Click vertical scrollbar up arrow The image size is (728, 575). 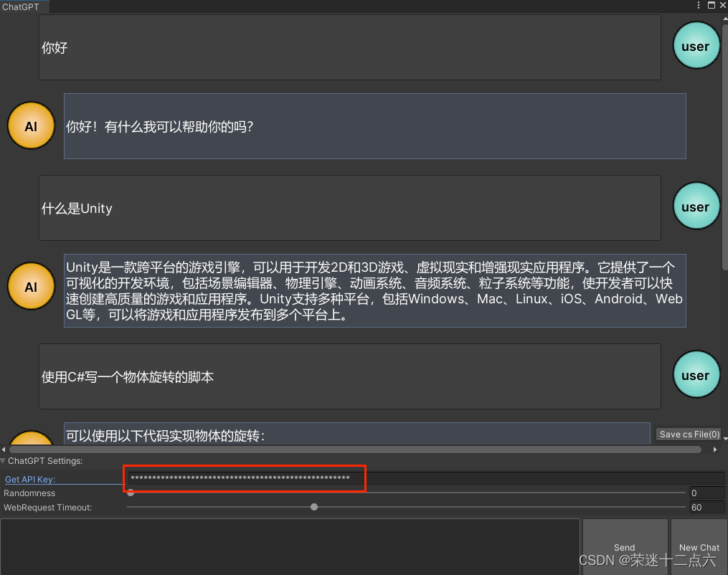(x=724, y=18)
